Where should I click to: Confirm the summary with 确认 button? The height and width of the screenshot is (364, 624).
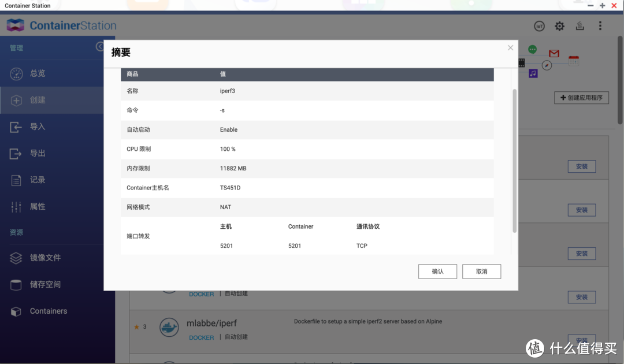[437, 271]
